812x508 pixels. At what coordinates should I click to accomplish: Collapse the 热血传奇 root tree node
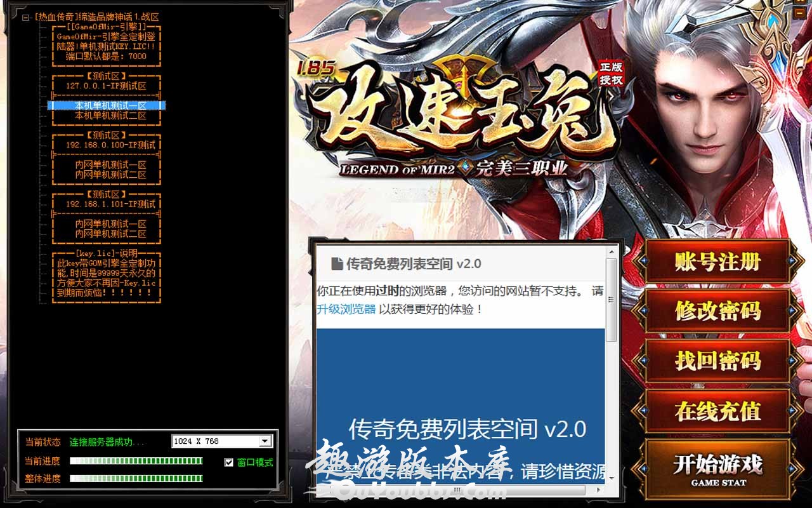(x=25, y=18)
